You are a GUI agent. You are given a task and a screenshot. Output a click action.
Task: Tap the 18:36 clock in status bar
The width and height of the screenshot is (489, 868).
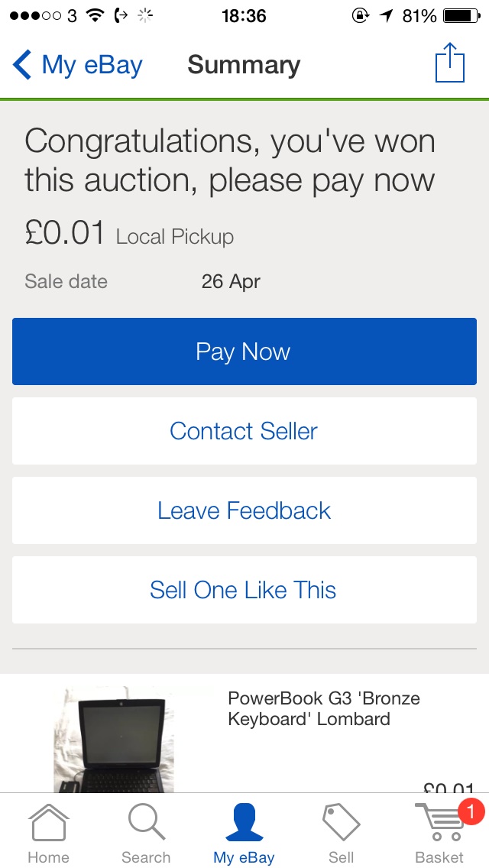pyautogui.click(x=244, y=15)
